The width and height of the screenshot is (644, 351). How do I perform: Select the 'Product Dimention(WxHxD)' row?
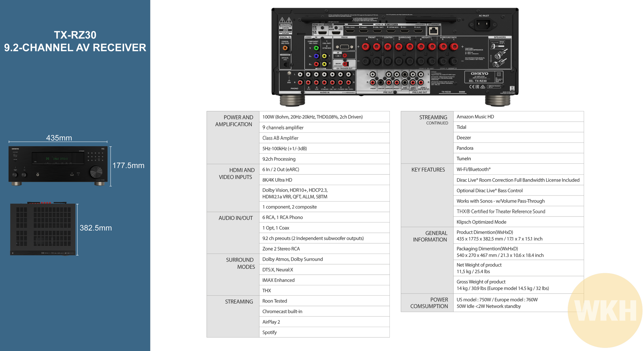pos(518,235)
